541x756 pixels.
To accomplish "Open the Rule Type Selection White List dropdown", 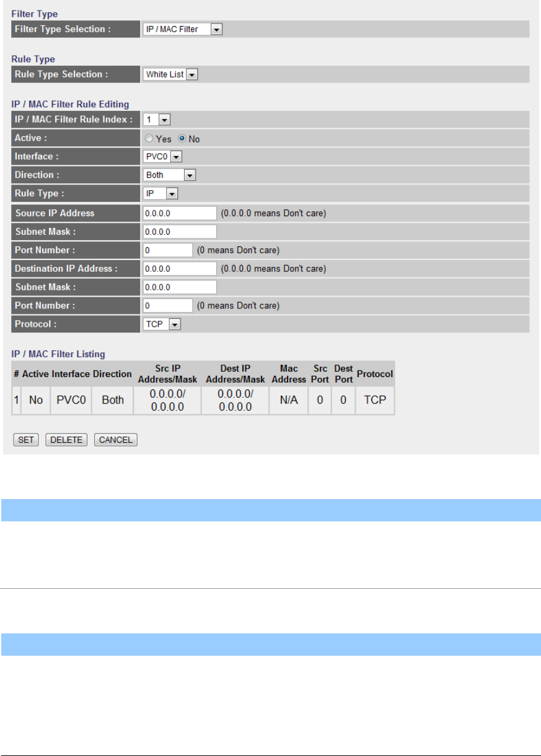I will click(170, 74).
